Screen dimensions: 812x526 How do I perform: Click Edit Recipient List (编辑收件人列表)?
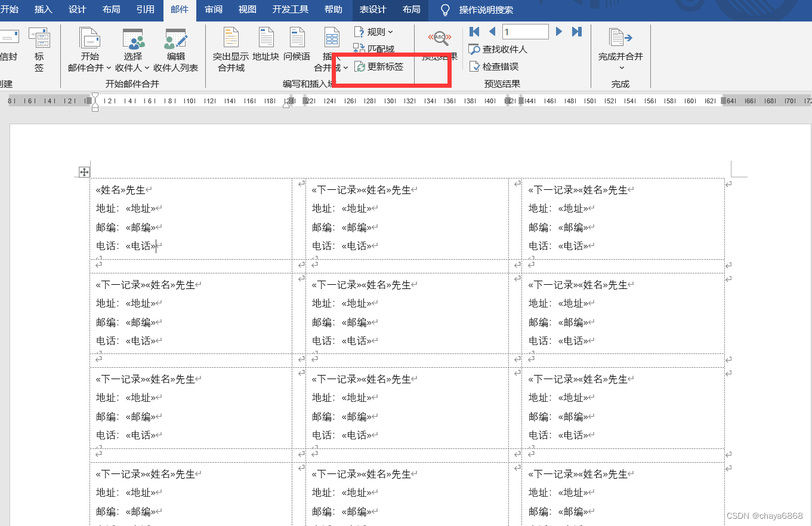175,51
